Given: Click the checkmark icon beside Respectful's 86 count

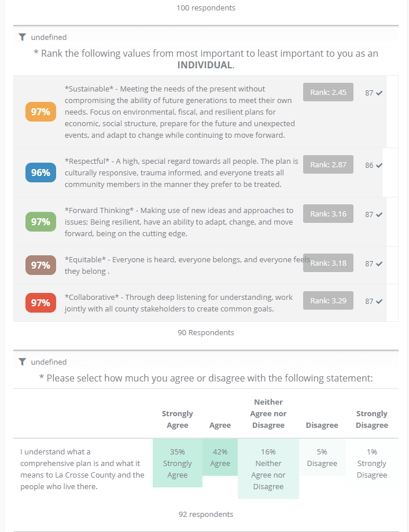Looking at the screenshot, I should click(379, 165).
